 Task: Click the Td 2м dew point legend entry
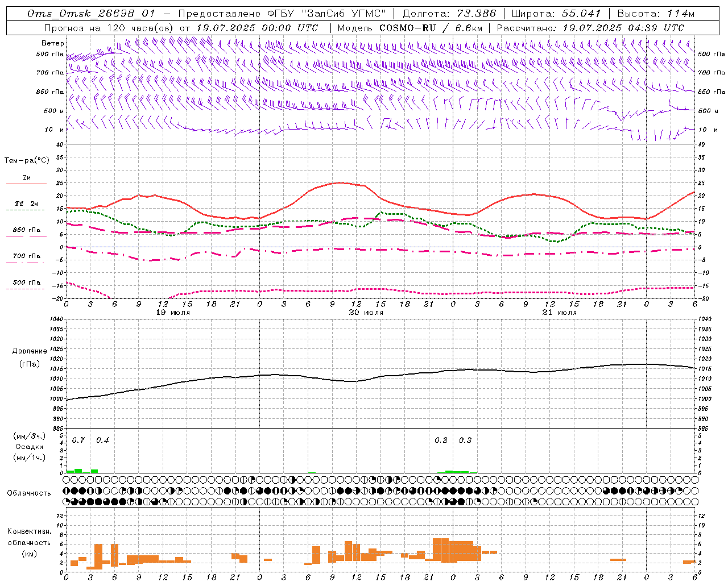tap(27, 203)
